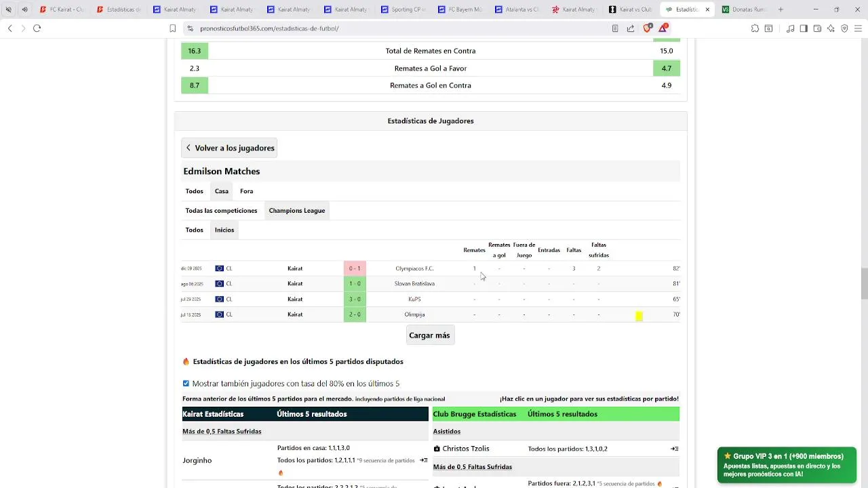Viewport: 868px width, 488px height.
Task: Select the Todos venue filter tab
Action: click(x=194, y=191)
